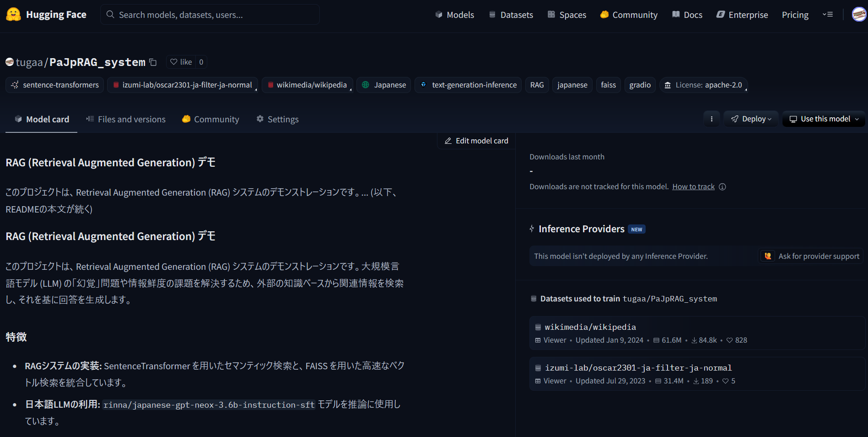Open the Settings tab
Image resolution: width=868 pixels, height=437 pixels.
point(277,120)
